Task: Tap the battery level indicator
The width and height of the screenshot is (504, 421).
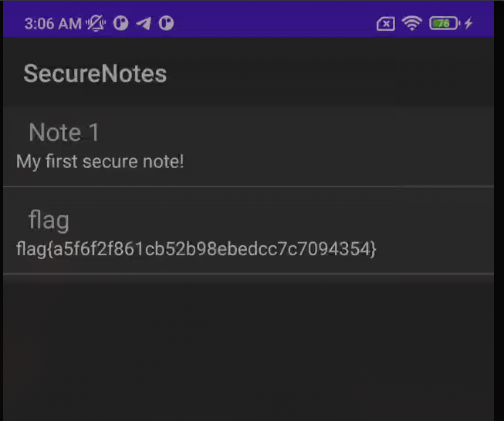Action: click(x=445, y=23)
